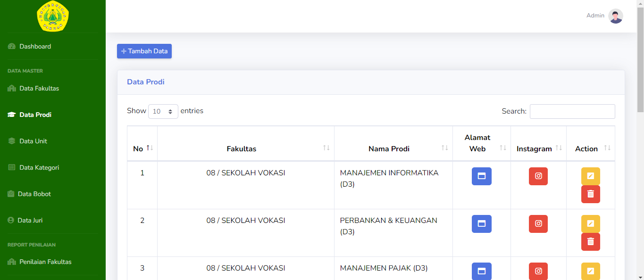Click the yellow edit icon on row 1
This screenshot has height=280, width=644.
point(590,176)
